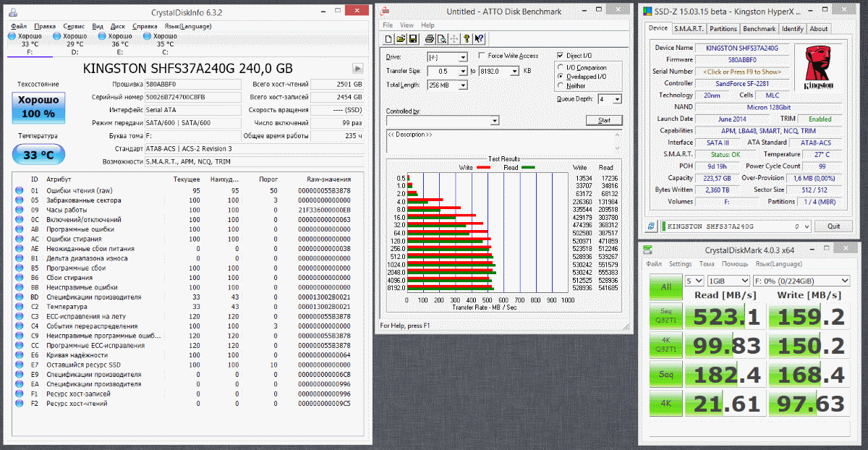Click the New file icon in ATTO toolbar
868x450 pixels.
coord(388,39)
